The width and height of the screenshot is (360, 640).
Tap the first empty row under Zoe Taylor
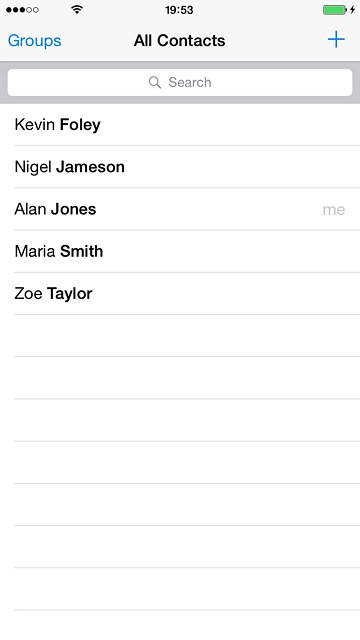pyautogui.click(x=180, y=336)
